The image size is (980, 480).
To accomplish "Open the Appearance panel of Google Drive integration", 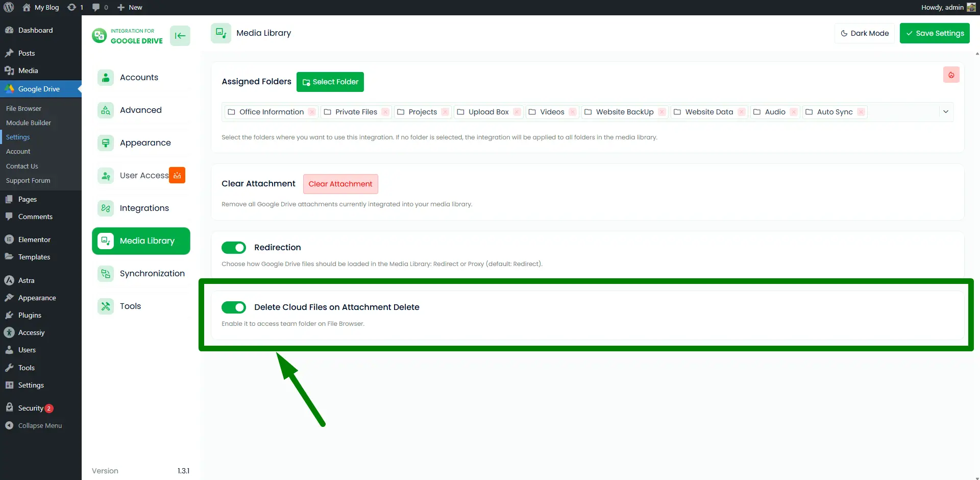I will 145,142.
